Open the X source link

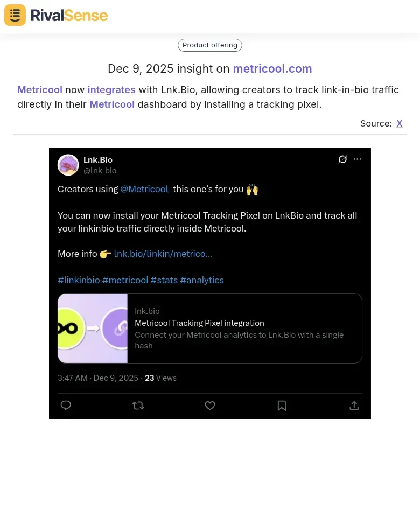400,123
